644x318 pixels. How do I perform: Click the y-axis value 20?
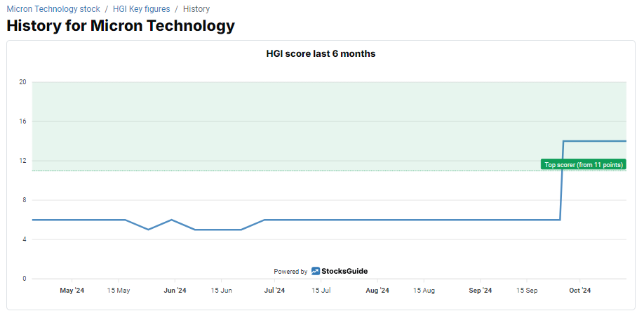click(22, 82)
